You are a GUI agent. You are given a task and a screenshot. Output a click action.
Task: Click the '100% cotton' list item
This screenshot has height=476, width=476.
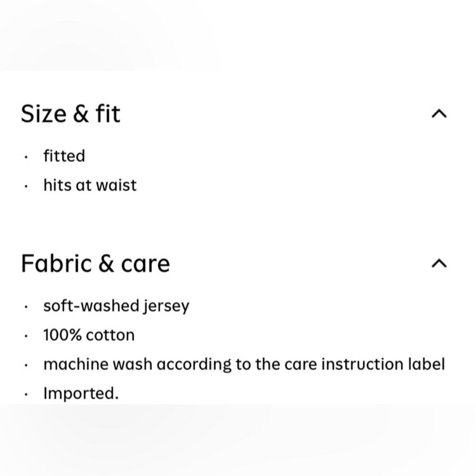[x=89, y=335]
